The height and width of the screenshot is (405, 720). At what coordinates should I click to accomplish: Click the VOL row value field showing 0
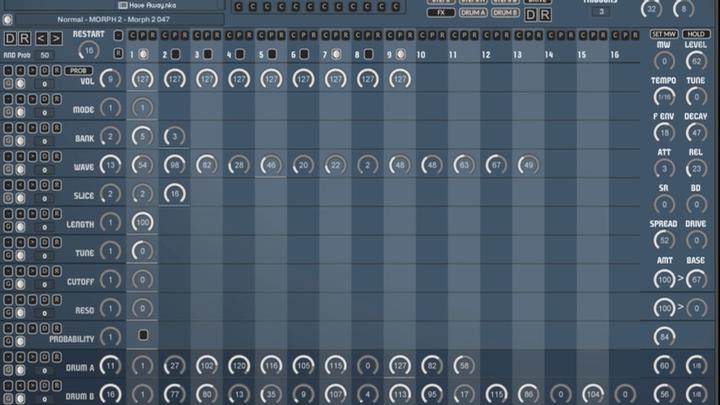[45, 84]
